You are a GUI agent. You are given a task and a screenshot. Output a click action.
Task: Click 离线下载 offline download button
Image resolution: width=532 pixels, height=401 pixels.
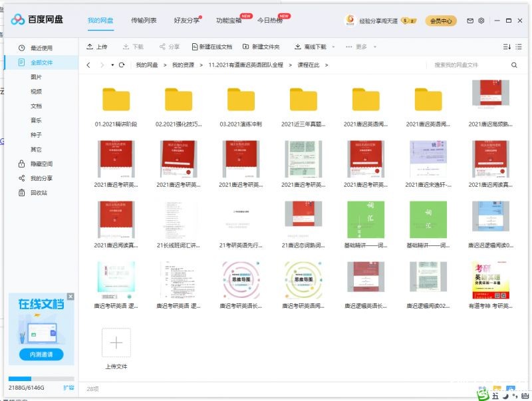pos(311,47)
